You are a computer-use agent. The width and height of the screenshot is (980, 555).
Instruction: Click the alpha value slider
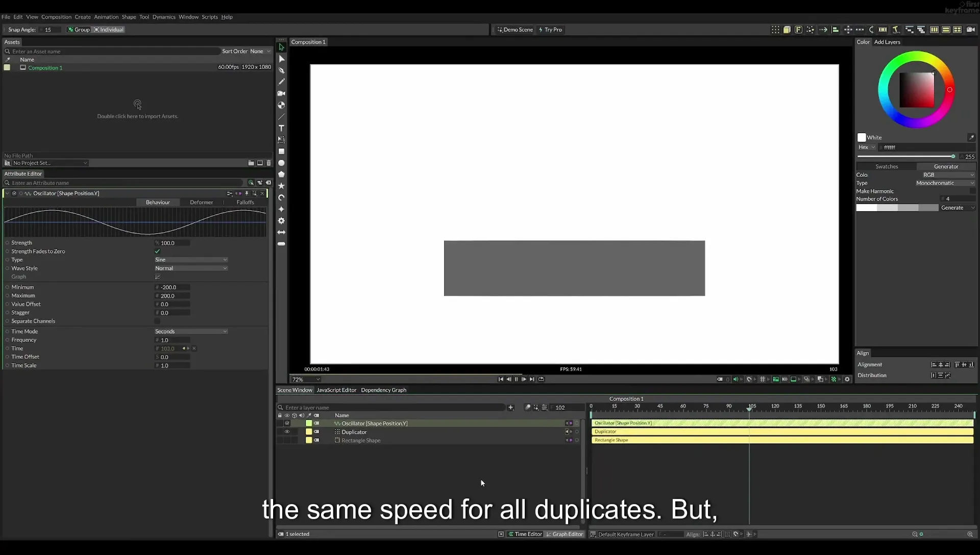pos(906,157)
